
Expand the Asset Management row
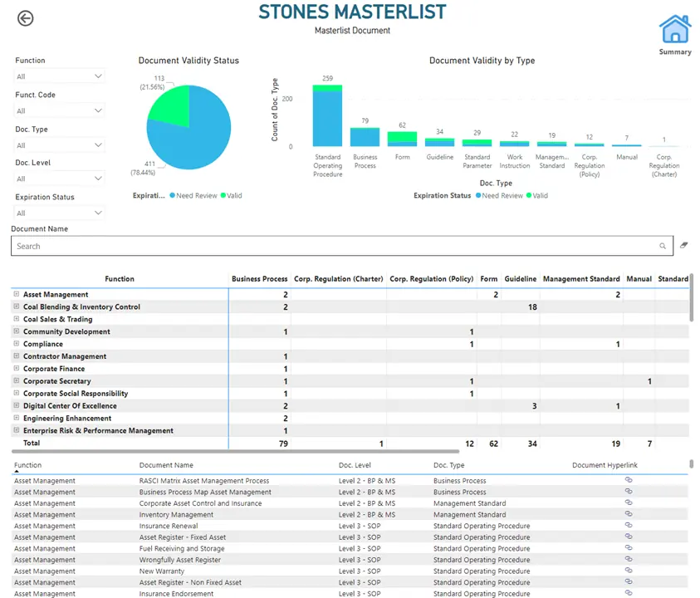pos(17,294)
